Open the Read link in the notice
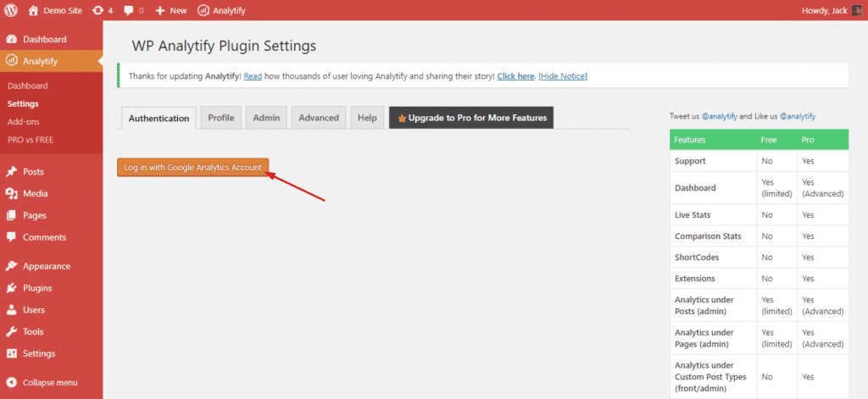868x399 pixels. [x=253, y=75]
